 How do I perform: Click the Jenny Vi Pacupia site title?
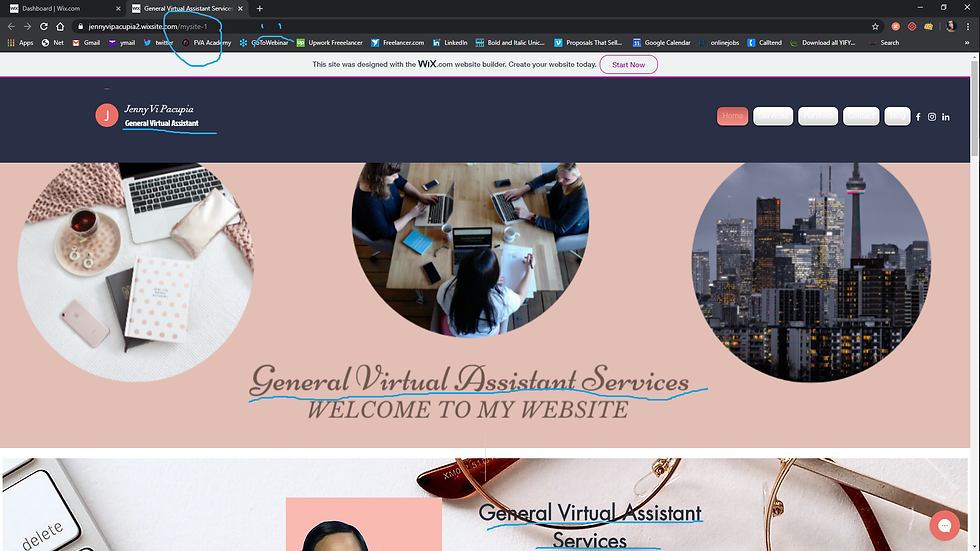[159, 109]
